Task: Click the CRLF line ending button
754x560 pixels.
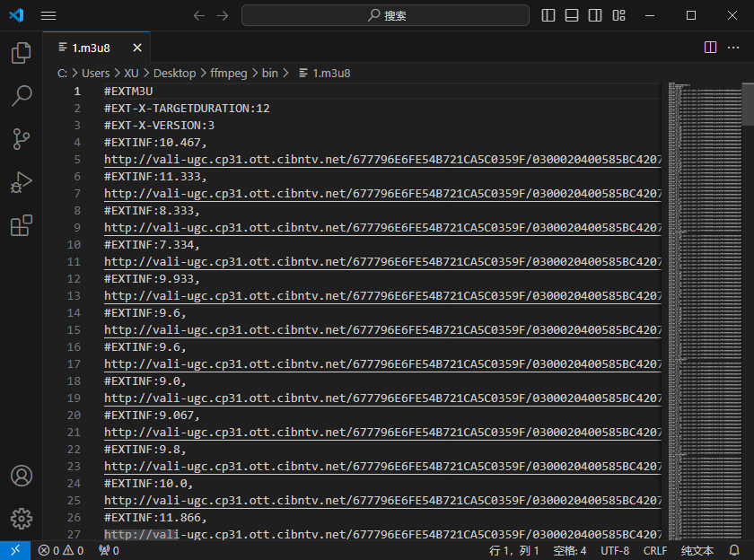Action: pos(655,550)
